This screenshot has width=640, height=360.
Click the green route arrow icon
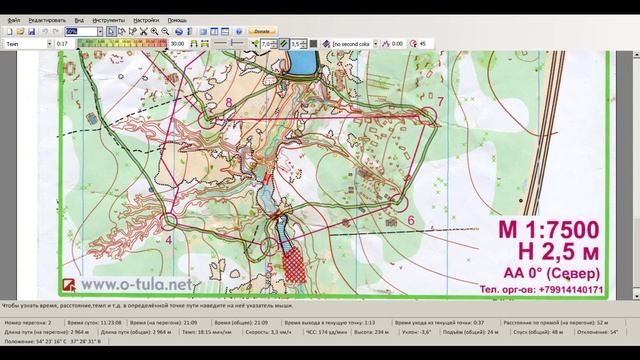pyautogui.click(x=255, y=44)
